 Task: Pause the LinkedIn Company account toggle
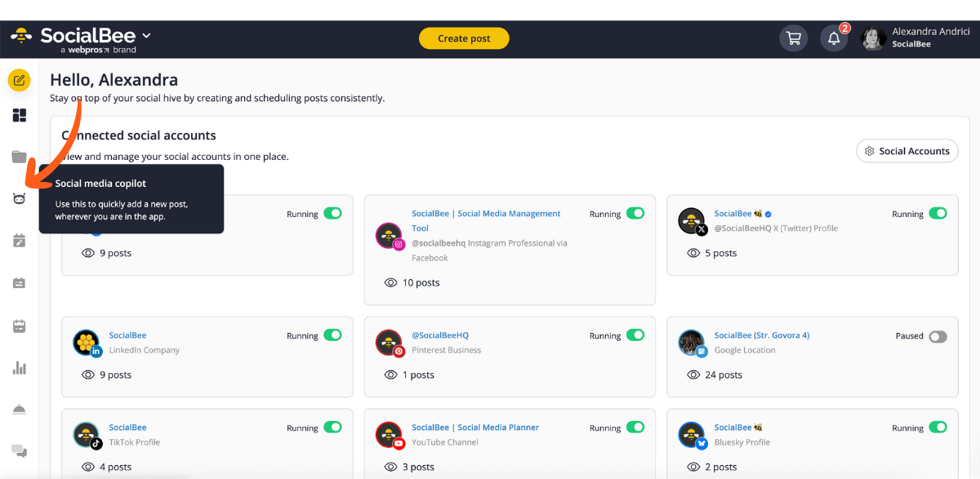(333, 335)
